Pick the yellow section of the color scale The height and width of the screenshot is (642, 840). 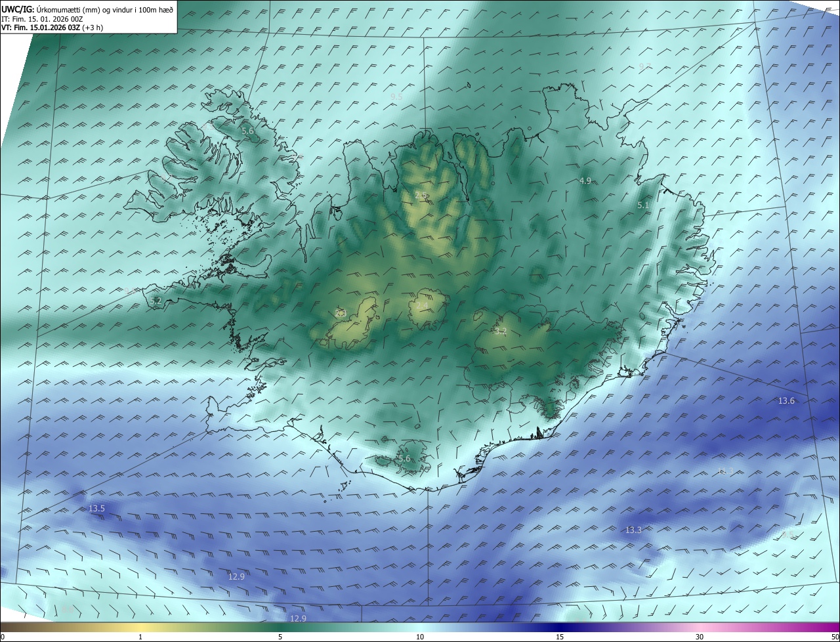click(141, 627)
